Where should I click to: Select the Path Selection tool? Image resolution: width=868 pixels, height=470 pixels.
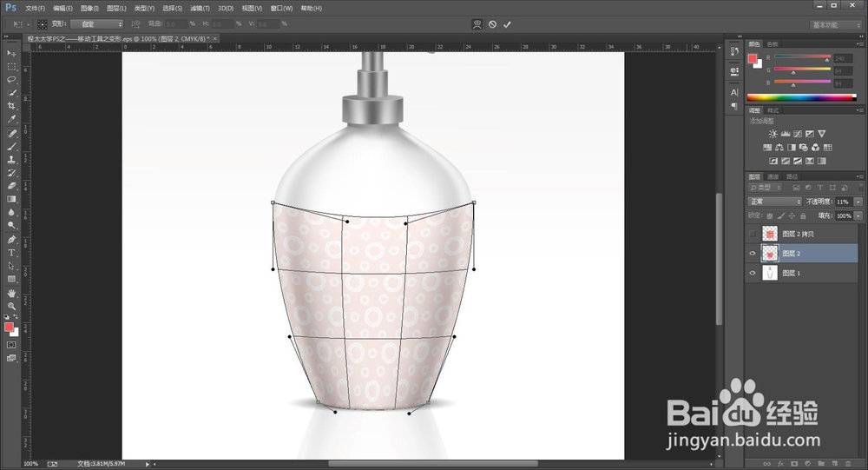tap(11, 266)
